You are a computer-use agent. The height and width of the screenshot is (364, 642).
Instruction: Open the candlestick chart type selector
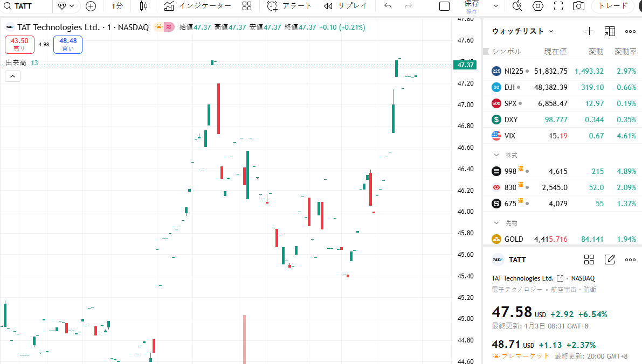point(143,6)
